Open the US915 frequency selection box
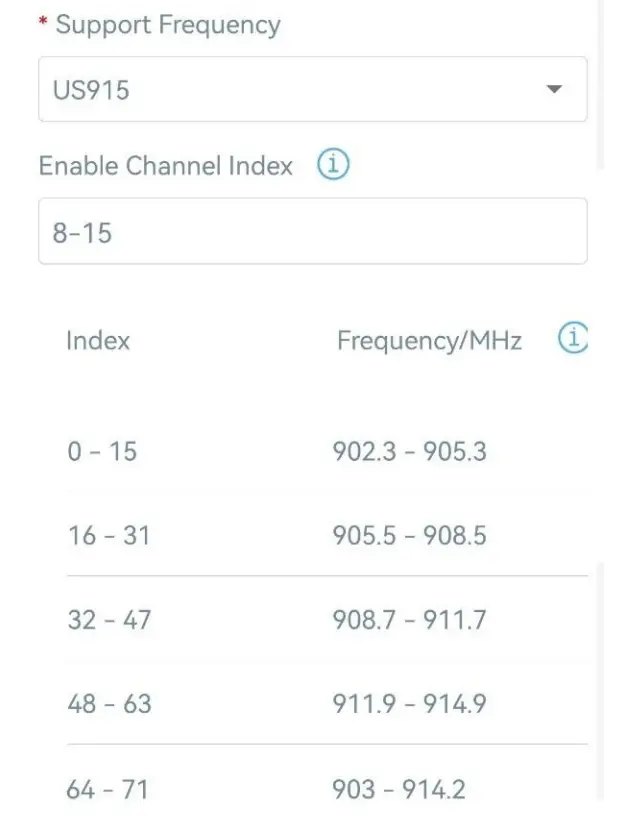The width and height of the screenshot is (623, 835). point(300,90)
